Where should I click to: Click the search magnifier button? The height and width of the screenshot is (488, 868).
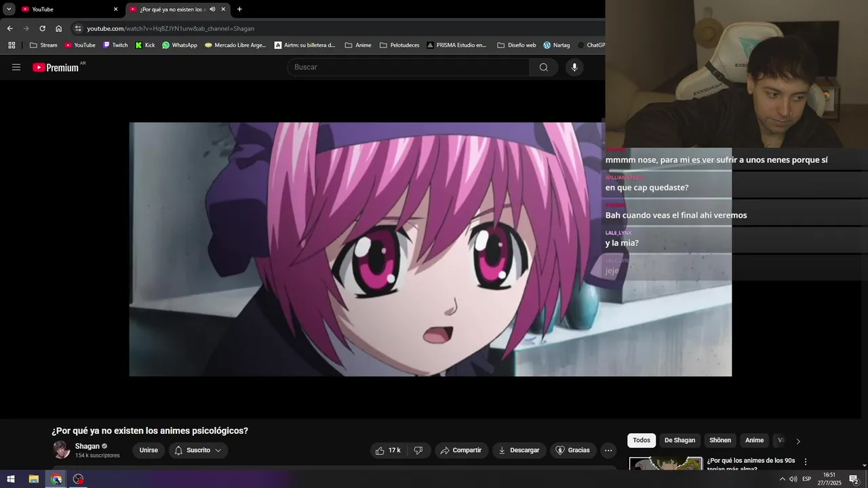543,67
